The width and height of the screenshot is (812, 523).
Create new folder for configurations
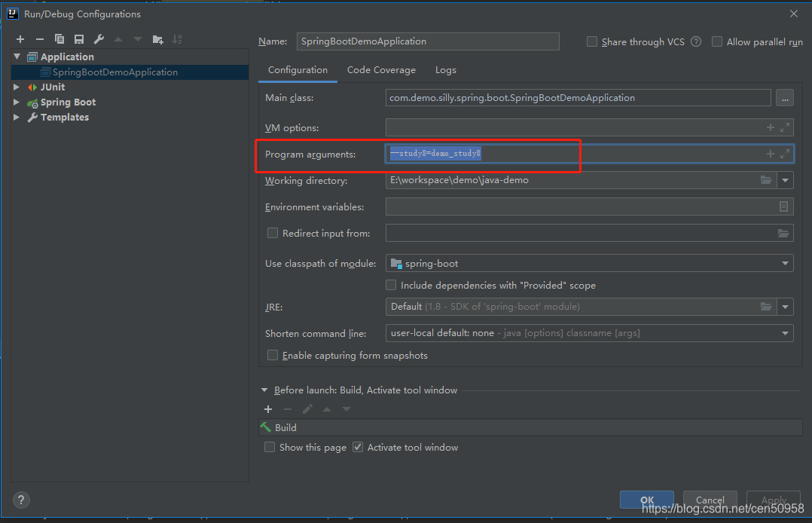158,39
